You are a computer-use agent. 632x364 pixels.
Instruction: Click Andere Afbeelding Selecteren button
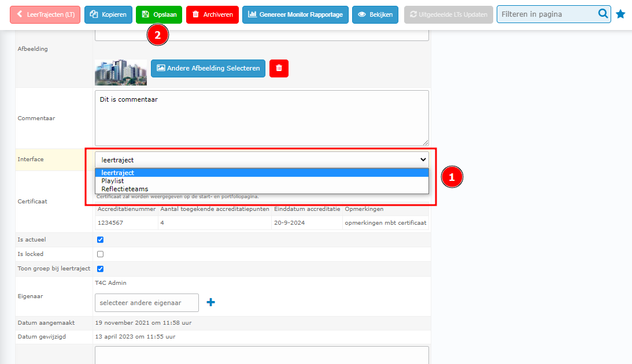208,68
